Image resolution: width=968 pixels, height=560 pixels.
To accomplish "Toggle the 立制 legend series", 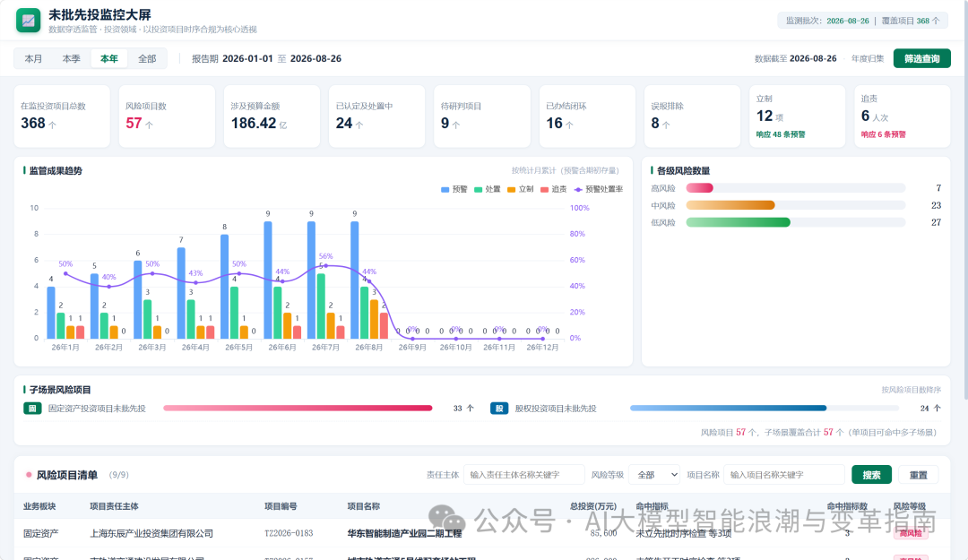I will (521, 189).
